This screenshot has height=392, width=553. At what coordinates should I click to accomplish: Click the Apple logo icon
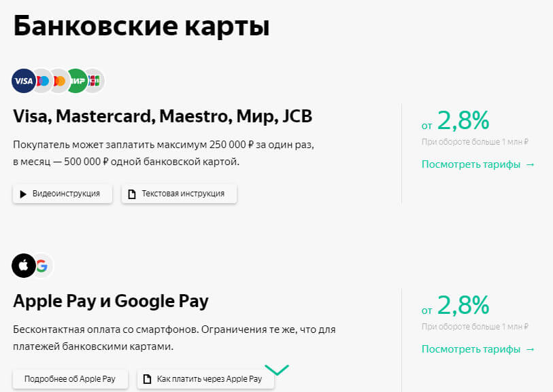(24, 266)
